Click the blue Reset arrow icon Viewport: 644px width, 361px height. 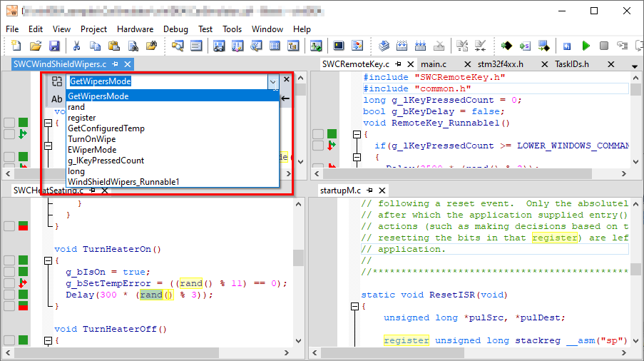pos(567,46)
